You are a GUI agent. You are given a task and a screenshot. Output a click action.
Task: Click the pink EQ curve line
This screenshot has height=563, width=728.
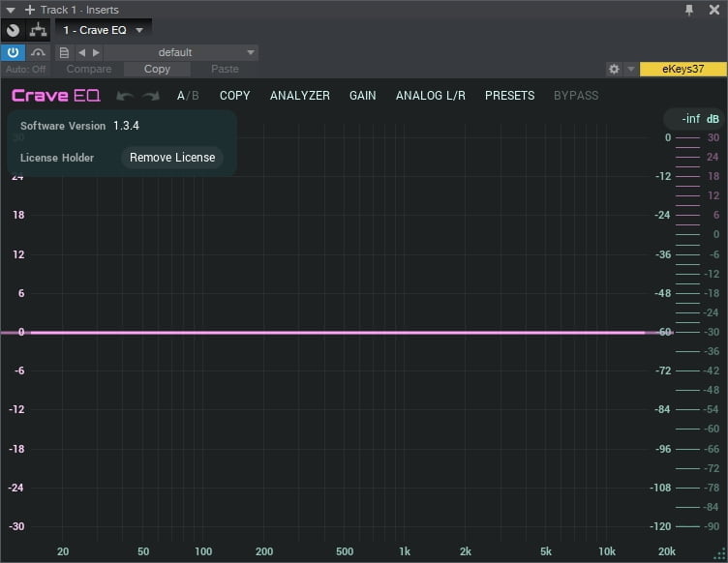(339, 332)
